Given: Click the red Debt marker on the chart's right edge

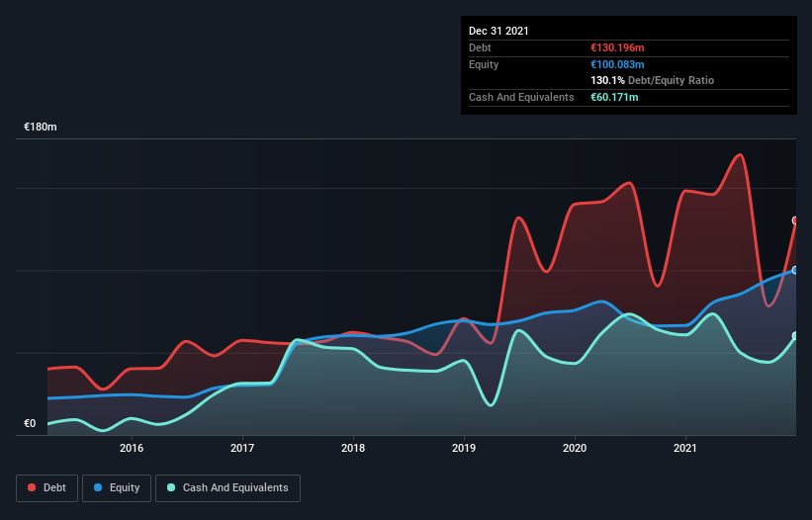Looking at the screenshot, I should pyautogui.click(x=795, y=220).
